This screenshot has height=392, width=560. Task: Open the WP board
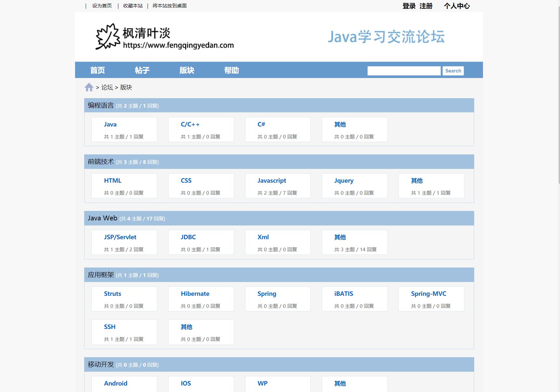pos(263,384)
